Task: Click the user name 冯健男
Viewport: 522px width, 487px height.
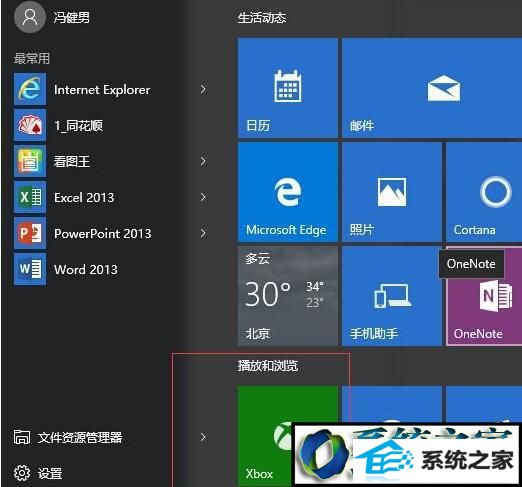Action: [72, 17]
